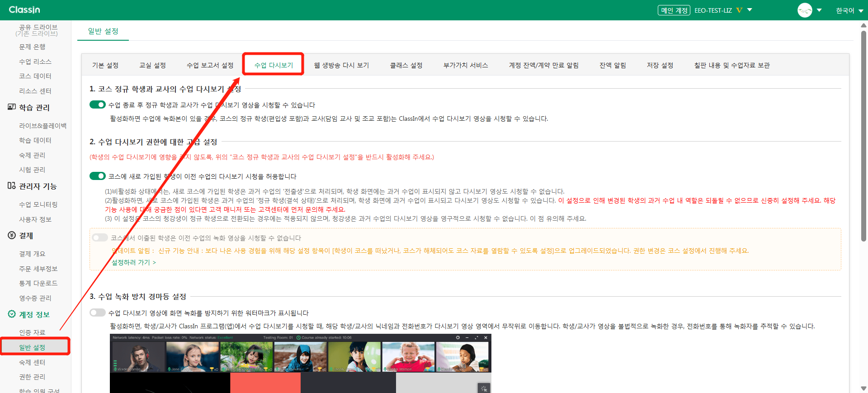Image resolution: width=868 pixels, height=393 pixels.
Task: Click the user avatar picture
Action: click(x=805, y=10)
